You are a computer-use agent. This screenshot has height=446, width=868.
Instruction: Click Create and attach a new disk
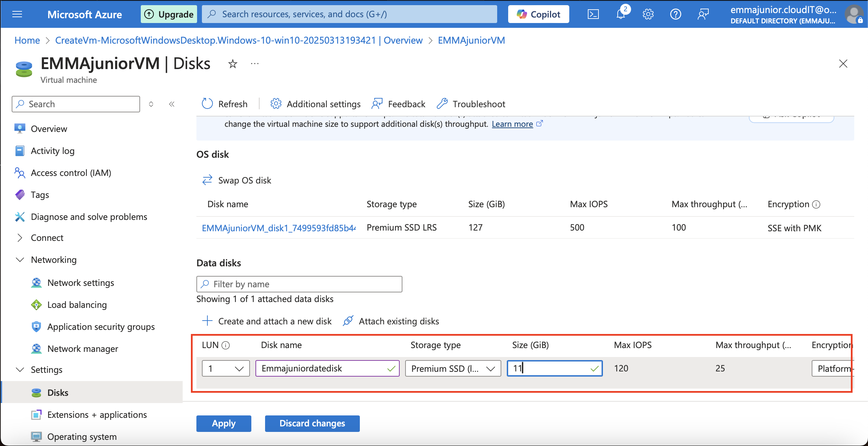point(267,321)
